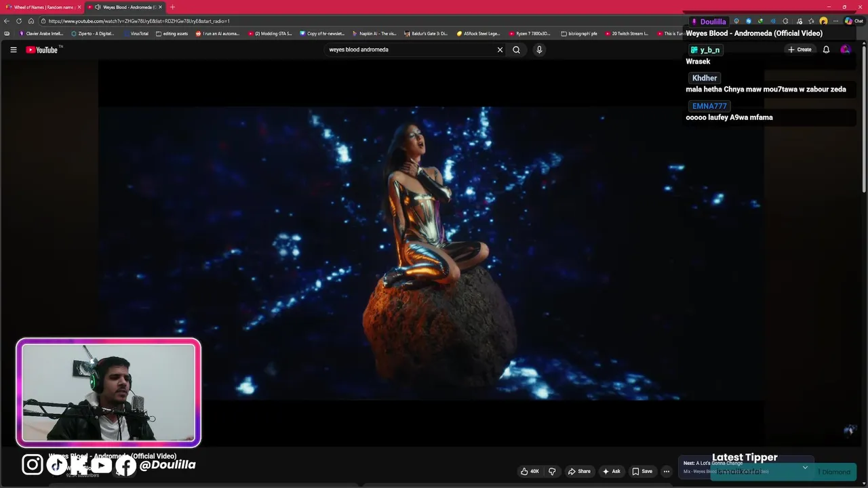The width and height of the screenshot is (868, 488).
Task: Open the 'I run an AI automa...' bookmark
Action: (218, 33)
